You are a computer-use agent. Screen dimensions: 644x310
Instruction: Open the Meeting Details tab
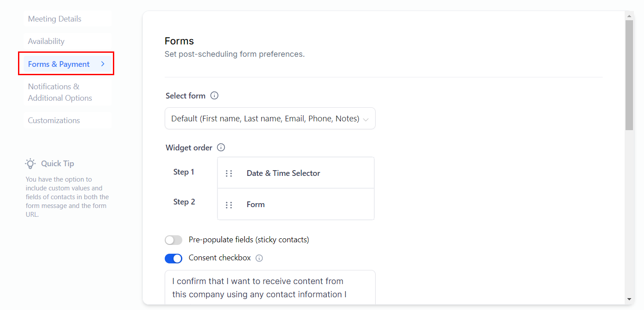[x=54, y=19]
